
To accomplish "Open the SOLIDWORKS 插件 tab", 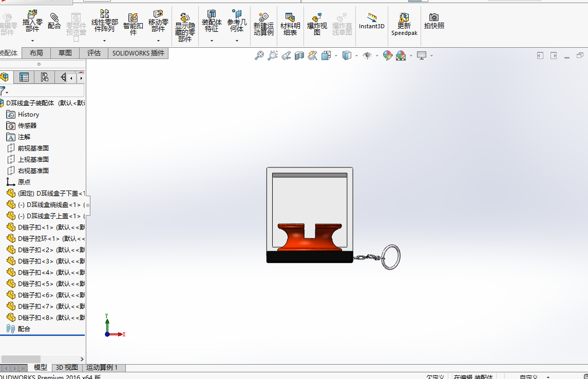I will tap(138, 53).
